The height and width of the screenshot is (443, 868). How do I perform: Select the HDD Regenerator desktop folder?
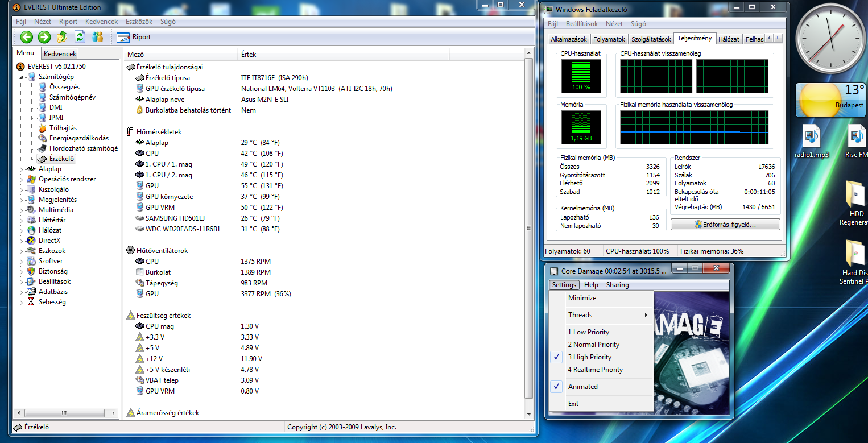point(853,203)
